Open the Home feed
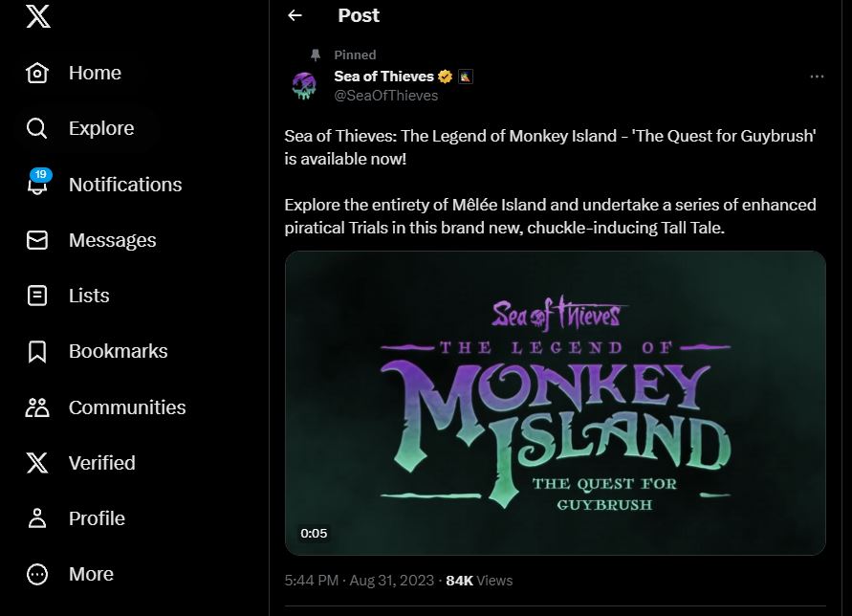This screenshot has height=616, width=852. [94, 72]
